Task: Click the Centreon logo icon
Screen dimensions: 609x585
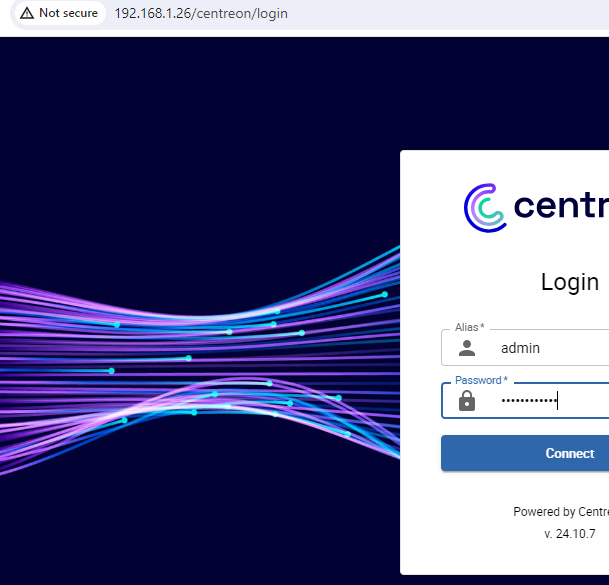Action: [x=485, y=208]
